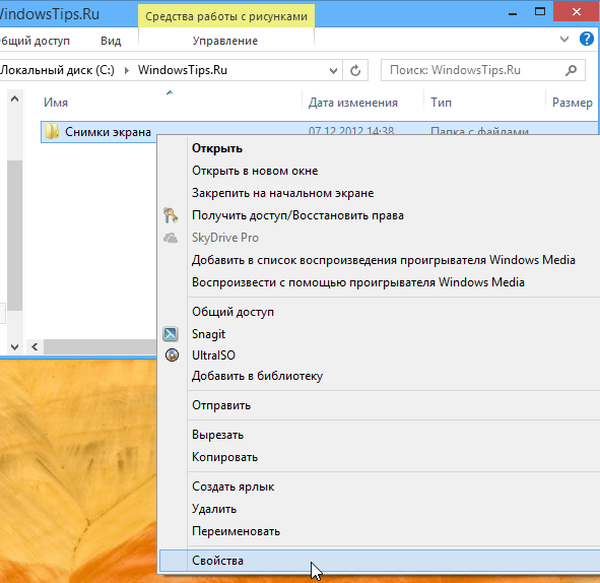600x583 pixels.
Task: Click the horizontal scrollbar left arrow
Action: [x=36, y=347]
